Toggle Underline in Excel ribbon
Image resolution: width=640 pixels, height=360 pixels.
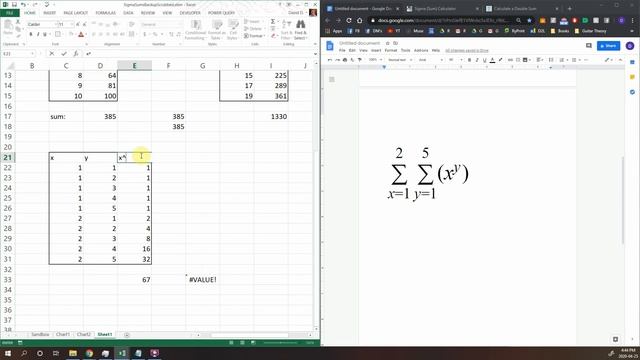click(45, 34)
